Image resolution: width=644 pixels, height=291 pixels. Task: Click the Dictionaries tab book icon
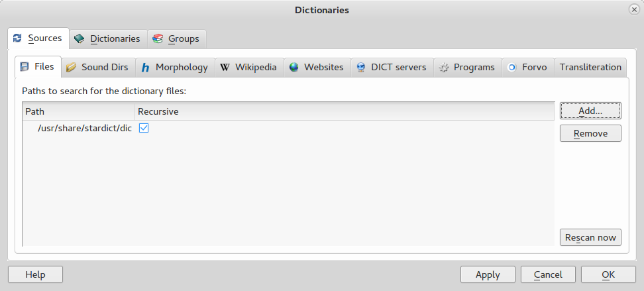(80, 38)
